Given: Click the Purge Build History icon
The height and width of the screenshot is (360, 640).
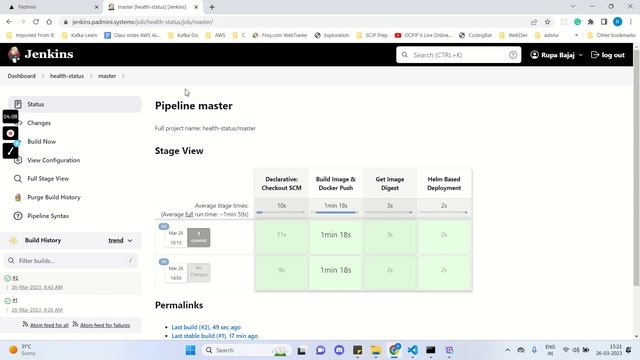Looking at the screenshot, I should tap(18, 197).
